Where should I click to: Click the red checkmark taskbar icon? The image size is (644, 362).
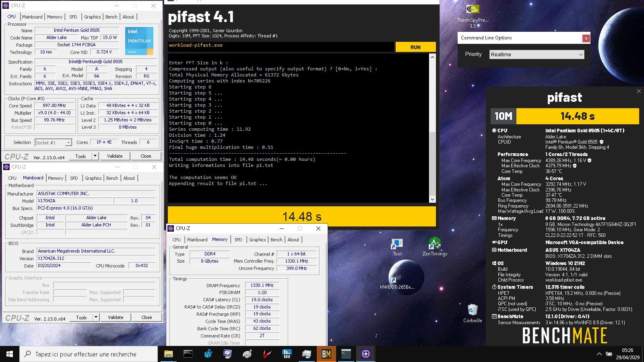[267, 354]
